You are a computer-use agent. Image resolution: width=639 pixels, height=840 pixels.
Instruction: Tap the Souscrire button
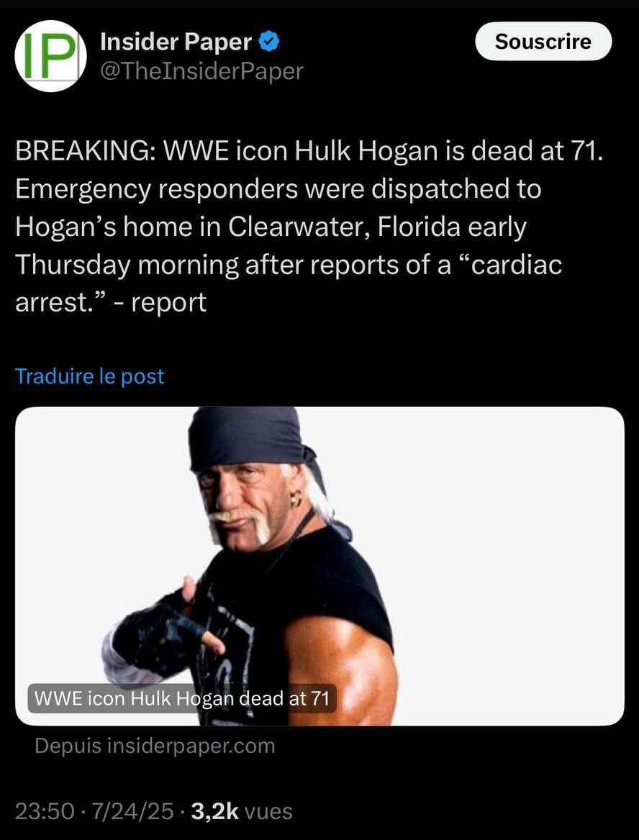pos(543,41)
